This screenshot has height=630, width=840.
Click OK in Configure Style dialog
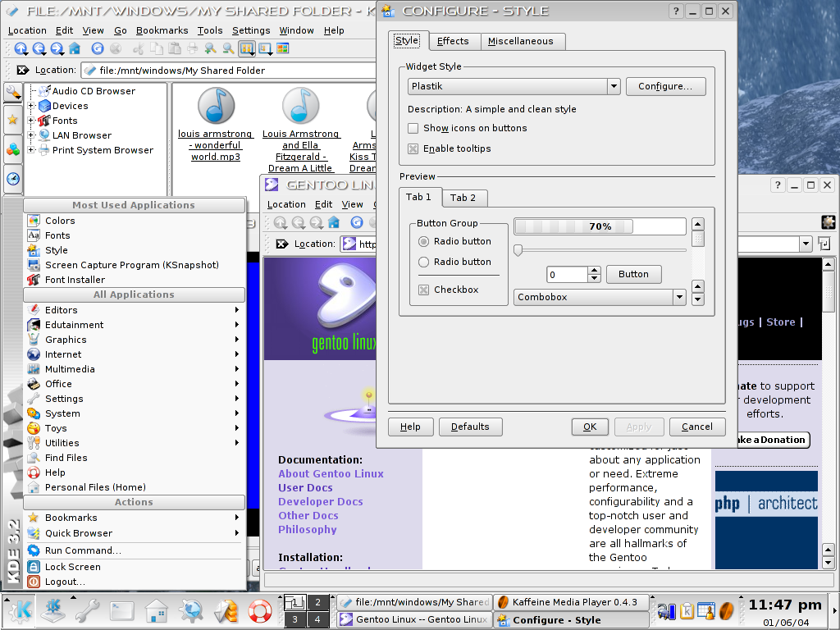click(x=590, y=427)
